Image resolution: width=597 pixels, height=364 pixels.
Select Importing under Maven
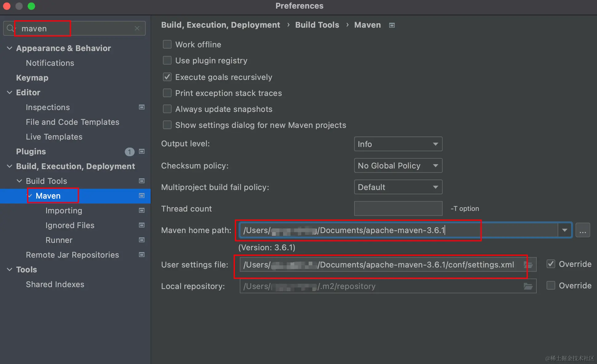pyautogui.click(x=64, y=211)
